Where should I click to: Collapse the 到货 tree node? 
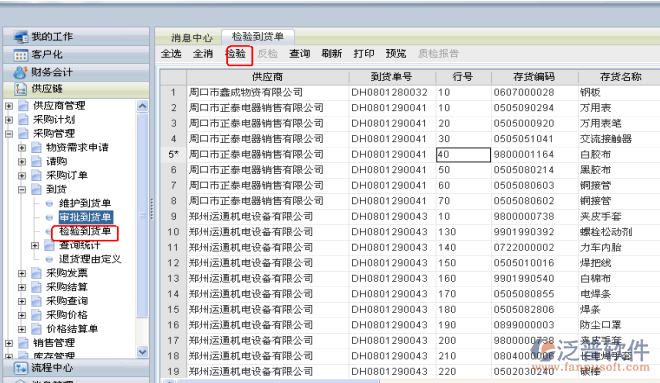point(22,190)
